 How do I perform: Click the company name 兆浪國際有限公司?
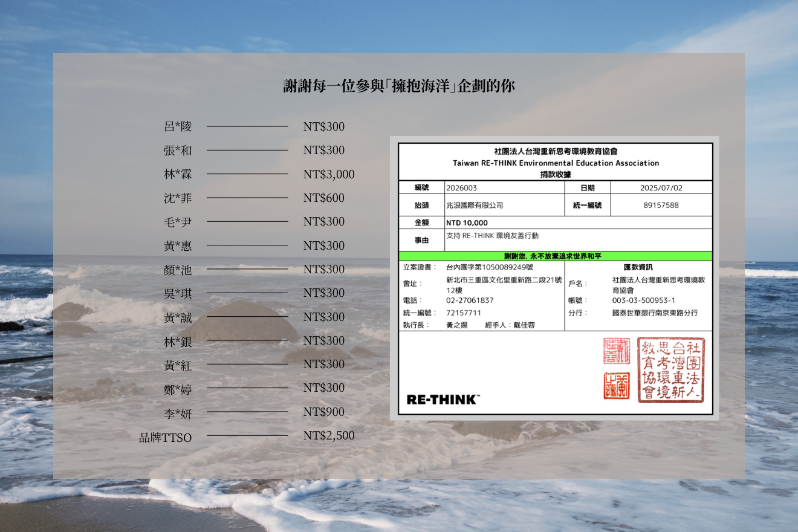click(x=475, y=206)
